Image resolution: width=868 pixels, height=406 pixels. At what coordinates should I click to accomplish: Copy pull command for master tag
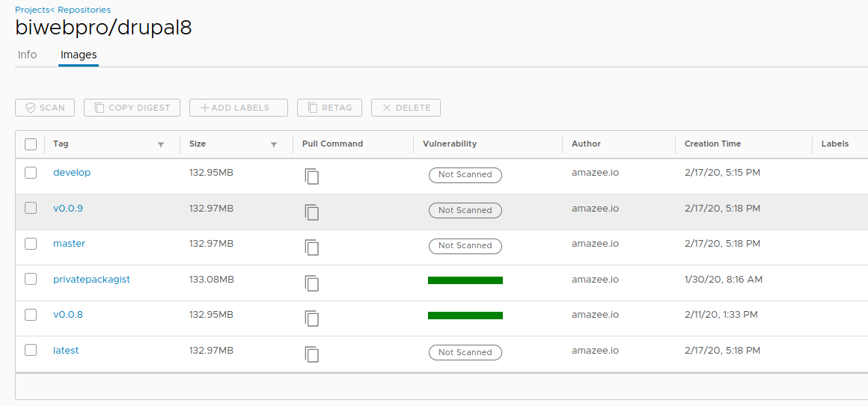[x=311, y=247]
